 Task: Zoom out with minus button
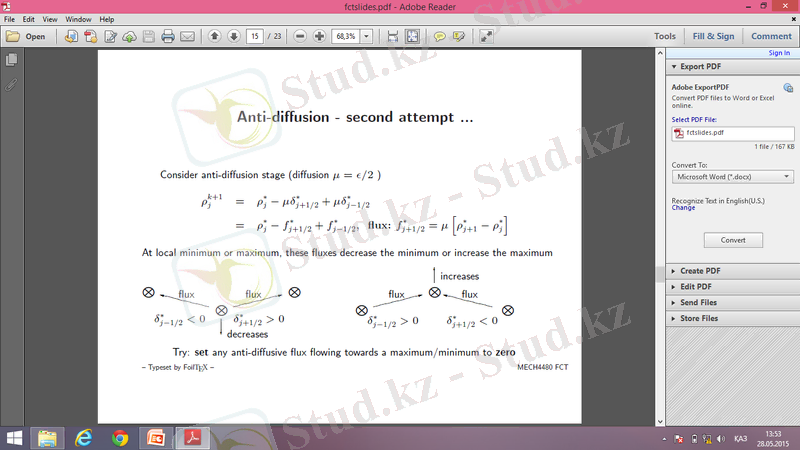[300, 36]
